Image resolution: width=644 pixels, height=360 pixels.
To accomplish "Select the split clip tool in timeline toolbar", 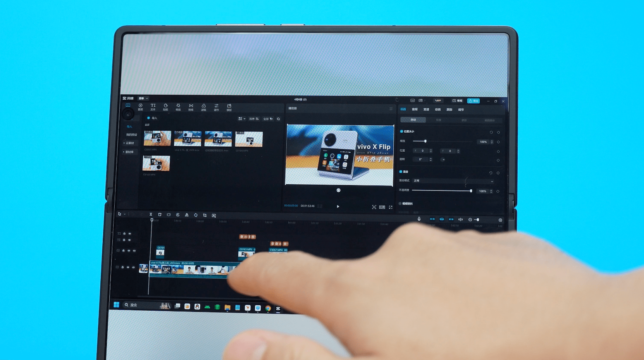I will (x=151, y=214).
